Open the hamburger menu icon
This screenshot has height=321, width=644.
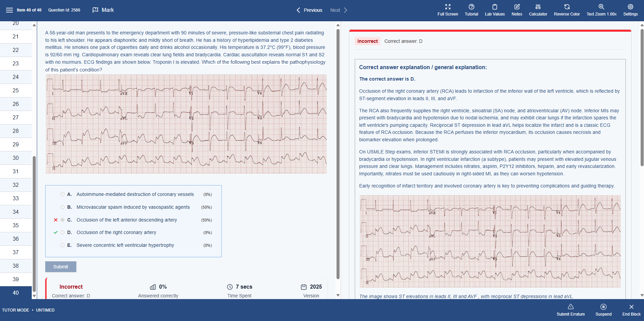pyautogui.click(x=9, y=10)
